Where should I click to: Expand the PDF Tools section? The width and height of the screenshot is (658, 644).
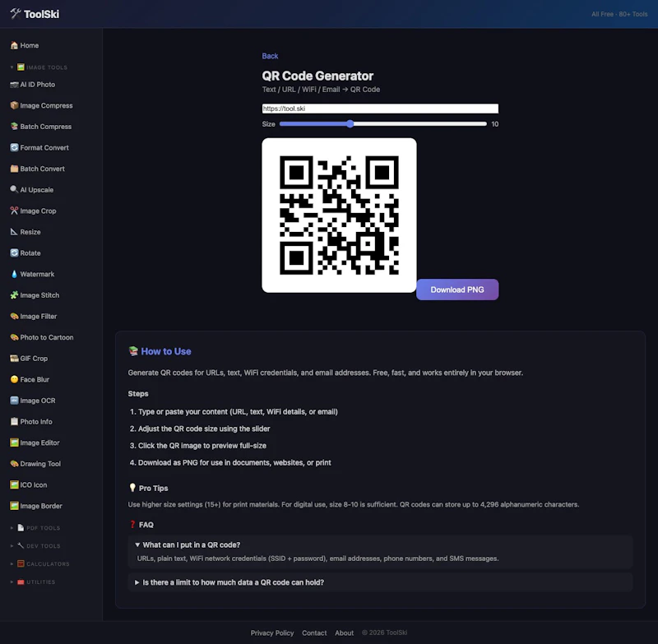pyautogui.click(x=35, y=528)
